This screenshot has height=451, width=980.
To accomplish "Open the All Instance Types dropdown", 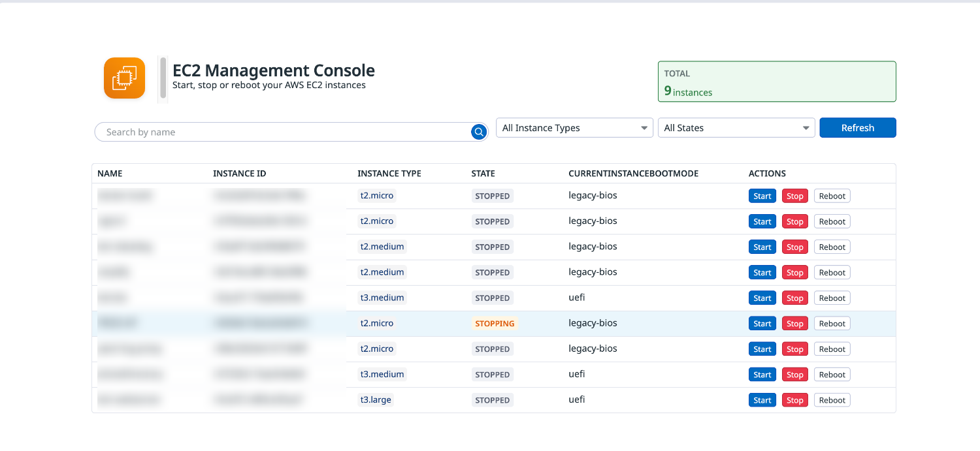I will point(575,128).
